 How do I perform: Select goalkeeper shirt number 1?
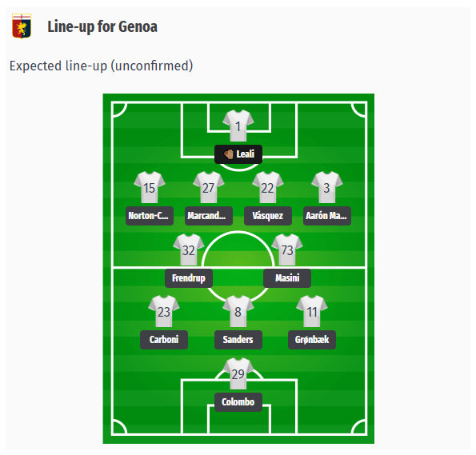coord(238,126)
